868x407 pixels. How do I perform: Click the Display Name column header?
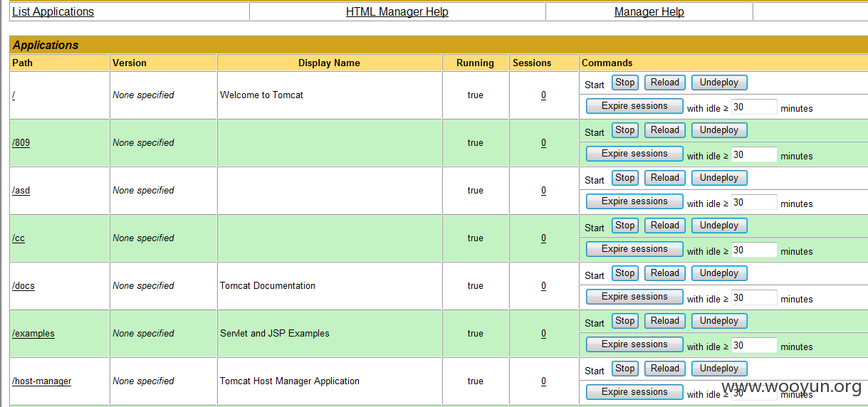pos(329,63)
